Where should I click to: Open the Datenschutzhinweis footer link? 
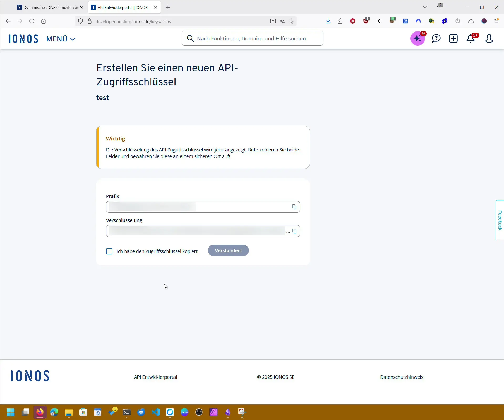(x=402, y=377)
